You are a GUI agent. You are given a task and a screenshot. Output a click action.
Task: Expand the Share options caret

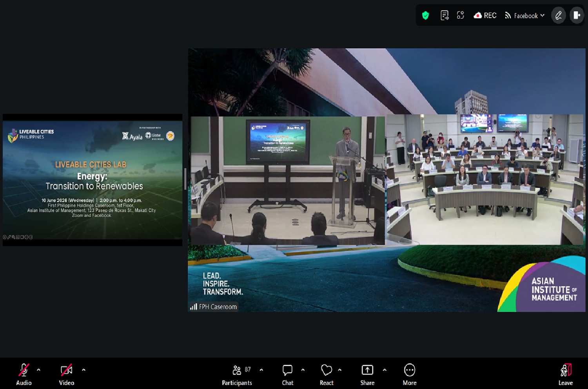coord(385,370)
